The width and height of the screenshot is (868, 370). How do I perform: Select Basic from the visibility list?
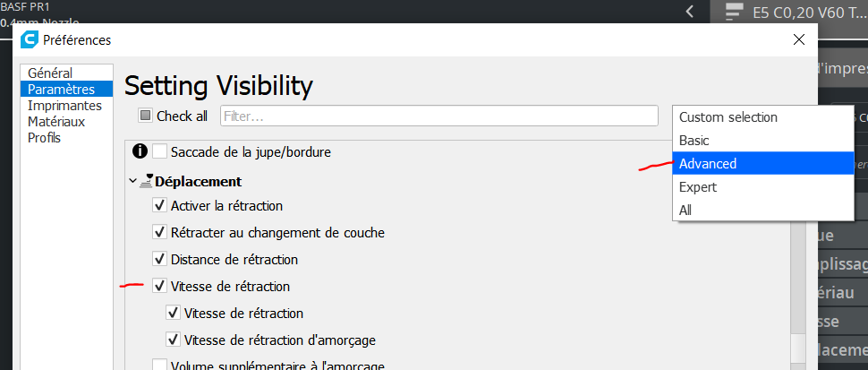(762, 140)
